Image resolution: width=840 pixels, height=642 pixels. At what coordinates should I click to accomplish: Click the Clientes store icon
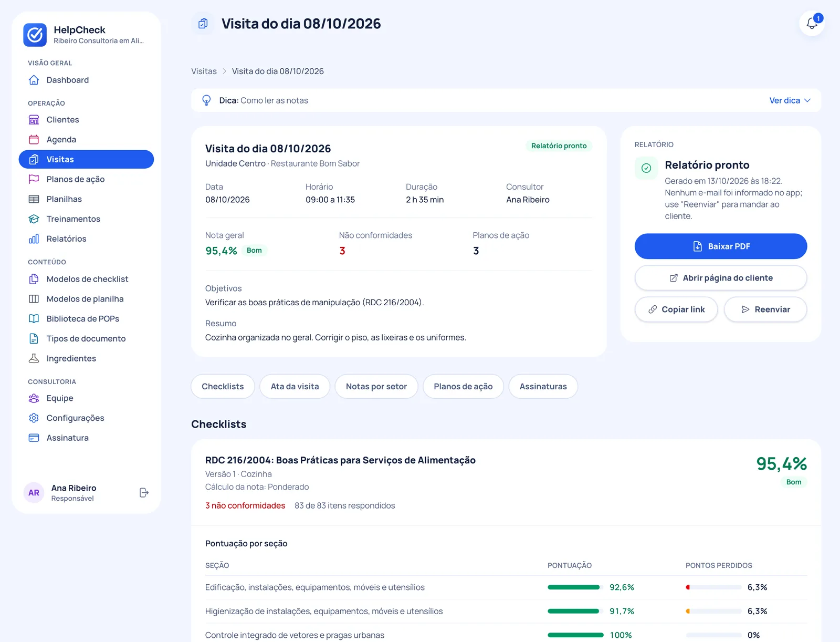(34, 120)
